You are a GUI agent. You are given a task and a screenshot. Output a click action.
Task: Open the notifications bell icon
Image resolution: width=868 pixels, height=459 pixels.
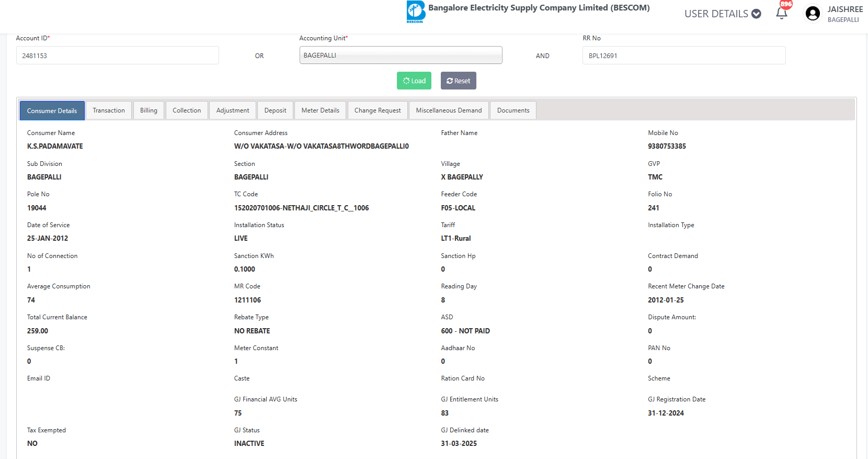coord(782,14)
